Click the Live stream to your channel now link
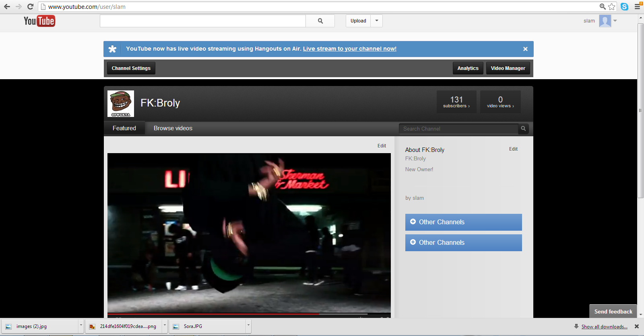 point(350,49)
